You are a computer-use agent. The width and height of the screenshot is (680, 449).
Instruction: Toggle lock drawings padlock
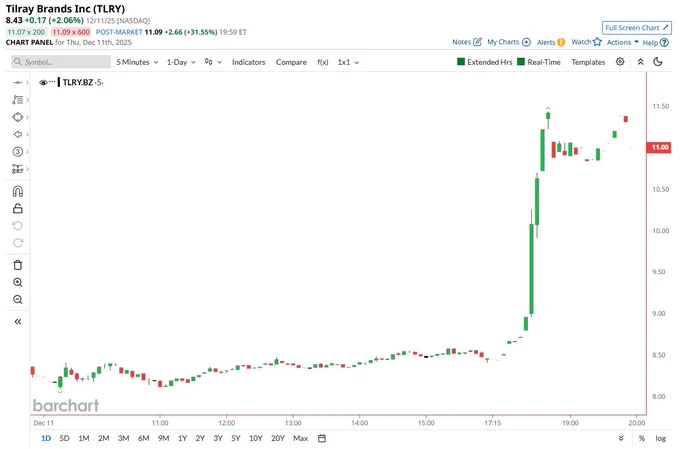point(18,209)
